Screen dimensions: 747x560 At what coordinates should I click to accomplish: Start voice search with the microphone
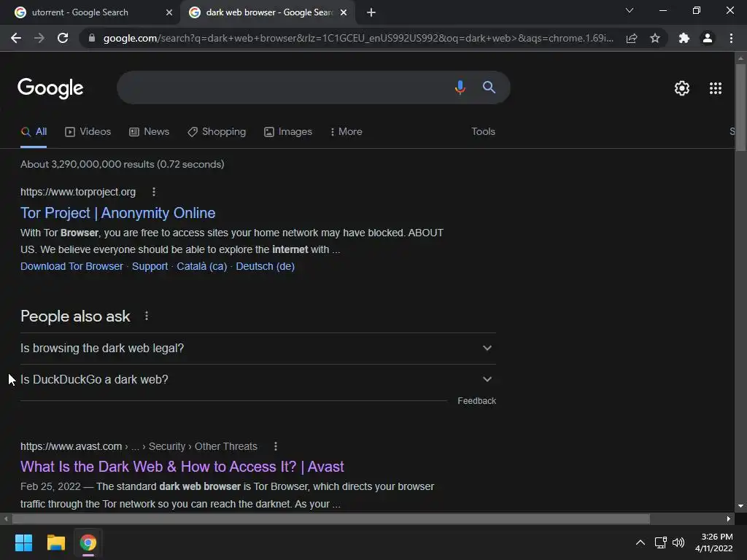pyautogui.click(x=460, y=87)
